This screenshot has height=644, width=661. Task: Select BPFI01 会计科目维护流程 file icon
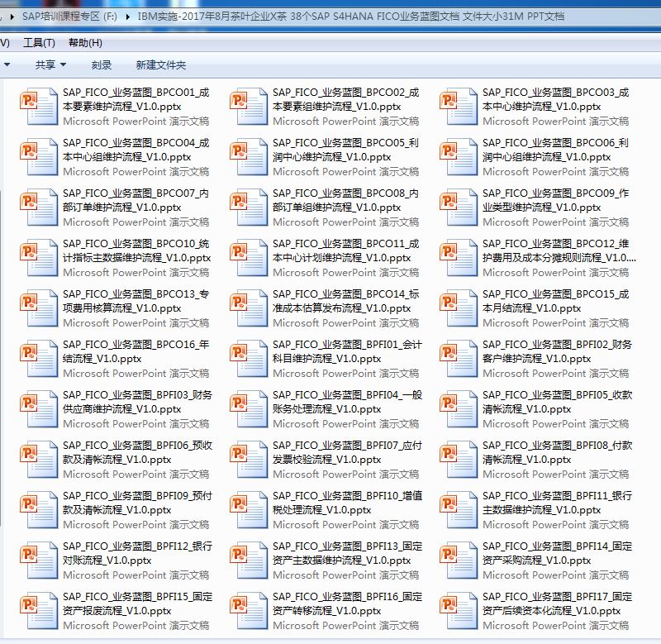249,359
